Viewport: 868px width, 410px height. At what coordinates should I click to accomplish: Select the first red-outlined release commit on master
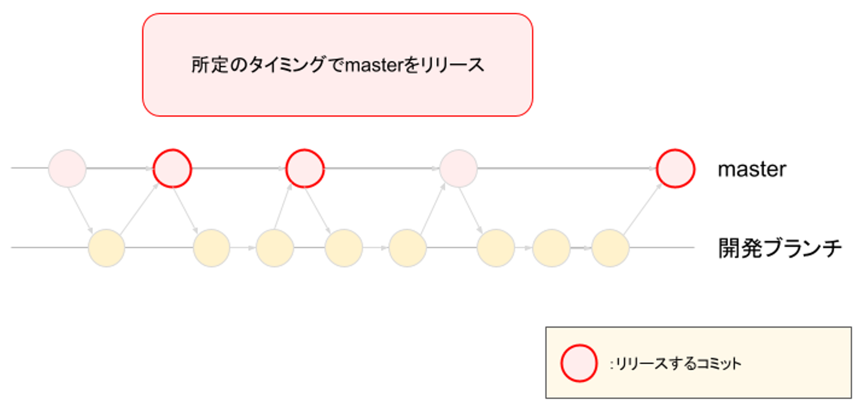click(172, 169)
